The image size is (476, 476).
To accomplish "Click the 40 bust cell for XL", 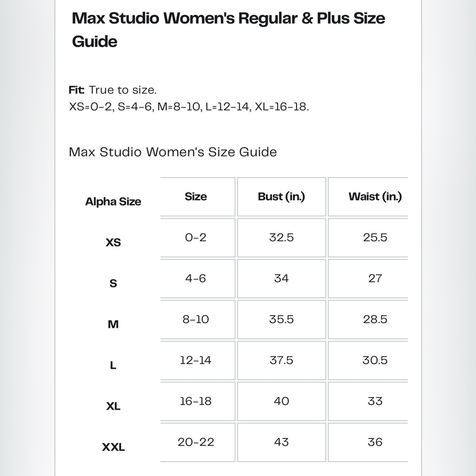I will tap(281, 401).
